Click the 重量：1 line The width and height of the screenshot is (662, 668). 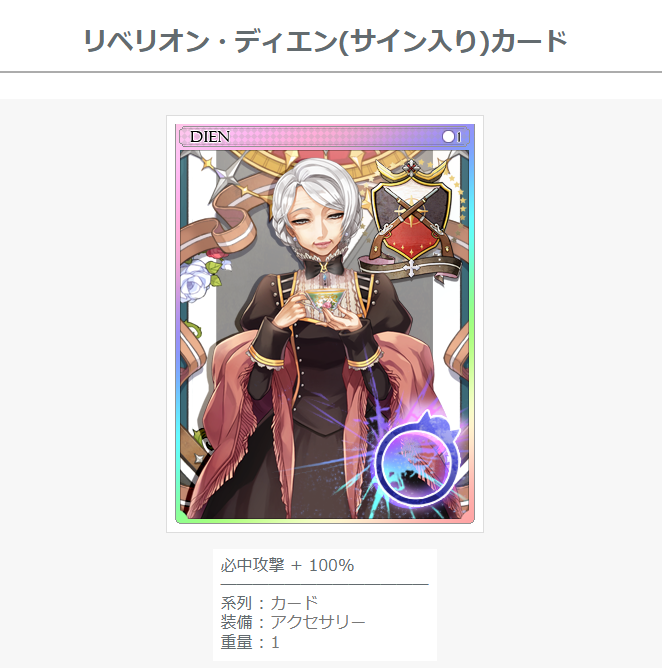tap(250, 642)
